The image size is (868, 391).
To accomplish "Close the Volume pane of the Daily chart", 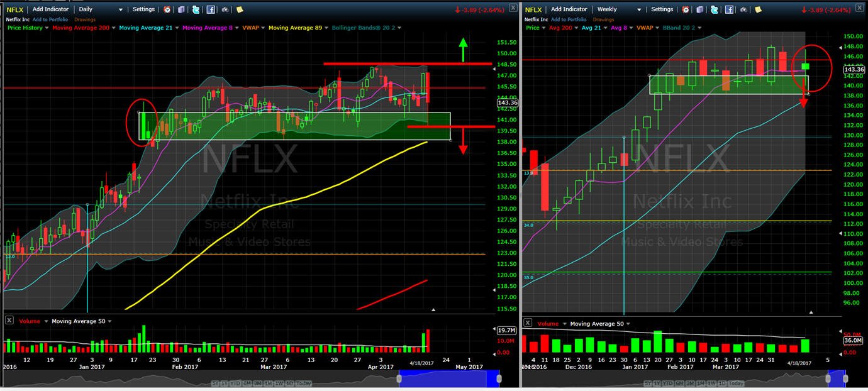I will click(9, 321).
